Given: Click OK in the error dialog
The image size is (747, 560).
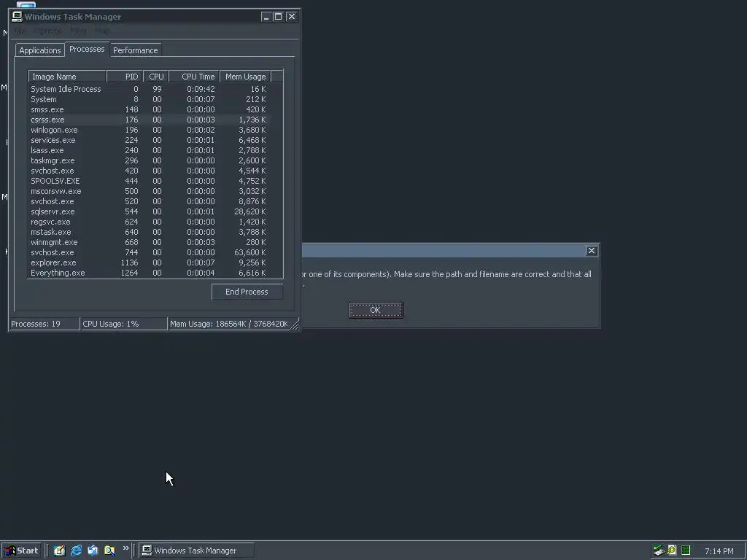Looking at the screenshot, I should click(x=376, y=310).
